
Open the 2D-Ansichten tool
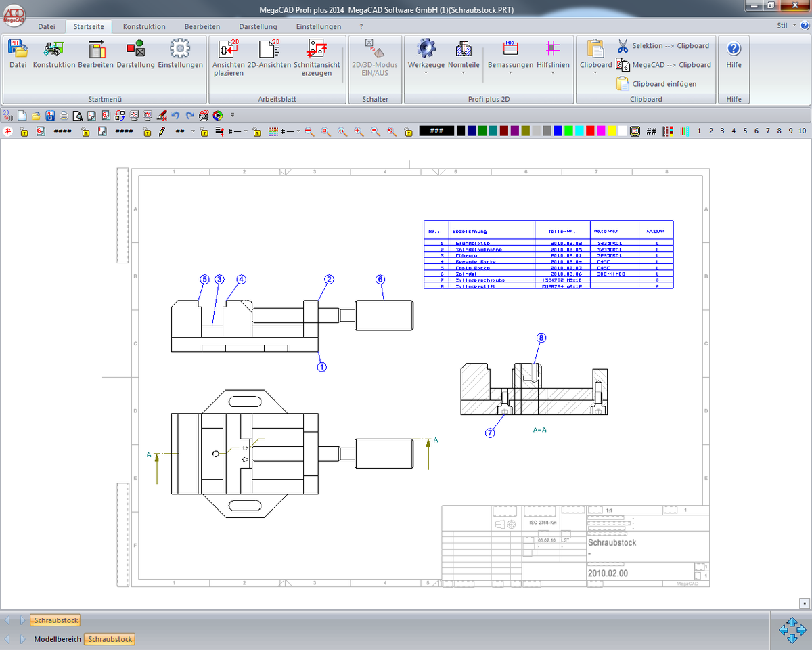269,49
